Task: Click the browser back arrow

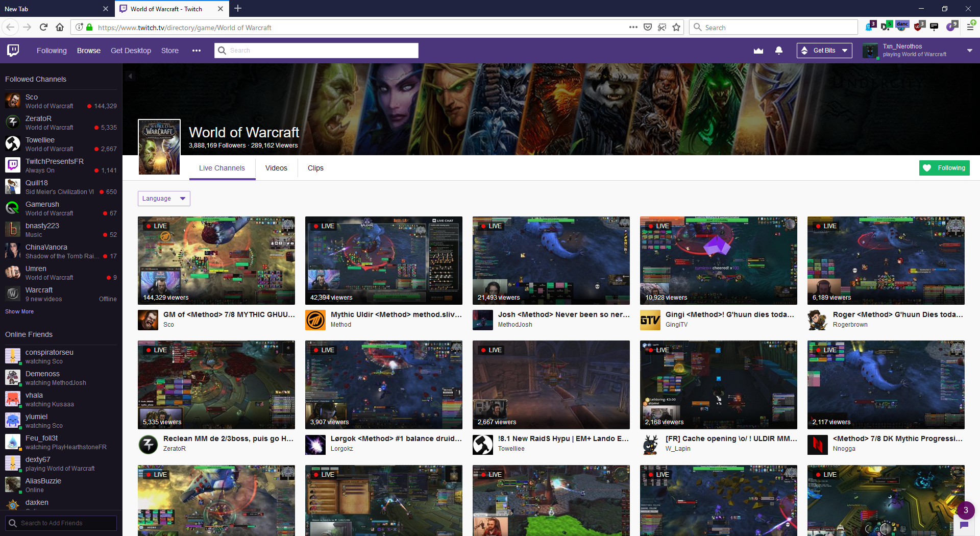Action: point(11,28)
